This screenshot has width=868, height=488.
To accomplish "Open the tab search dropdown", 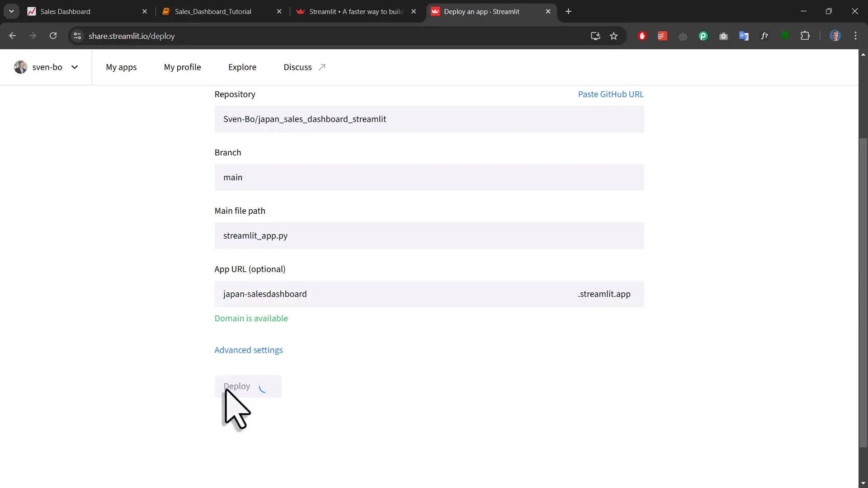I will tap(11, 11).
